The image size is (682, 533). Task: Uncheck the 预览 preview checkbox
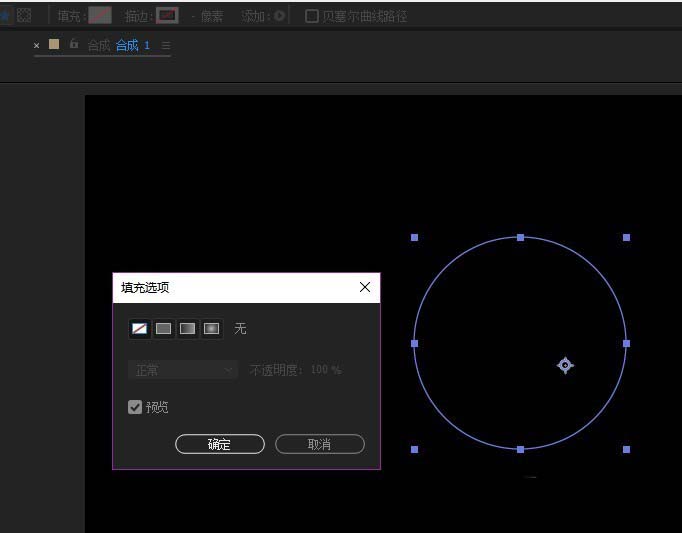(x=135, y=407)
